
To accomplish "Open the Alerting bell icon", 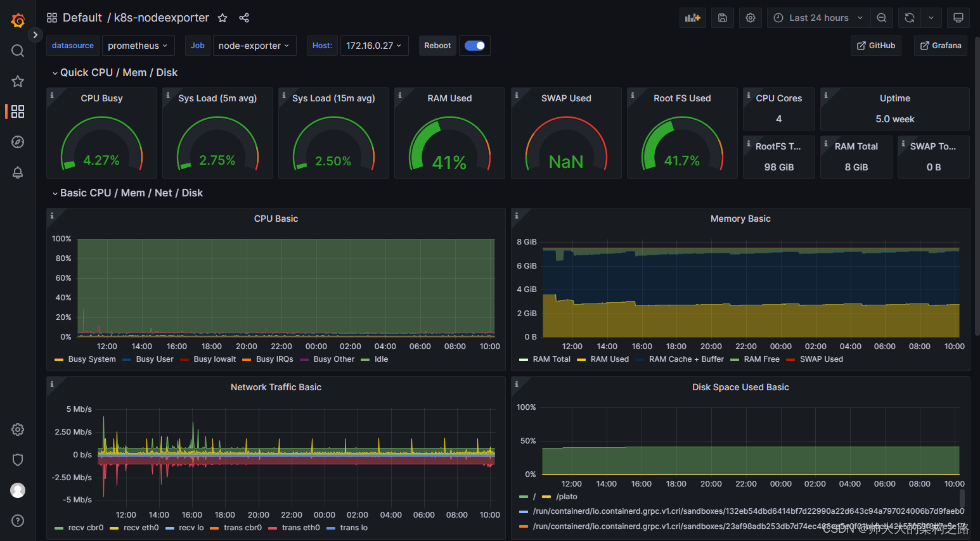I will 18,172.
